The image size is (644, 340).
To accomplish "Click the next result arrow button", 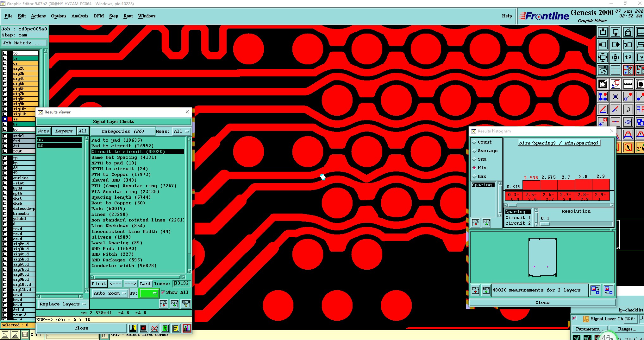I will [x=130, y=284].
